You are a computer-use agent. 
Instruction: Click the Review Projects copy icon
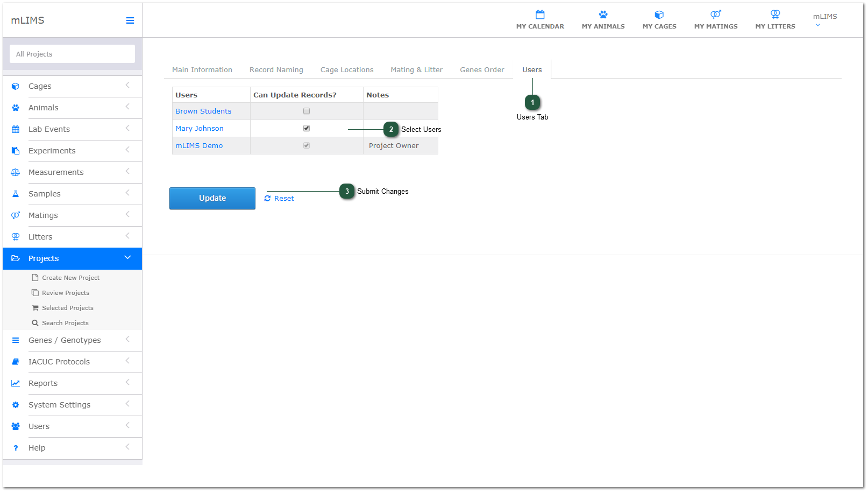tap(35, 293)
